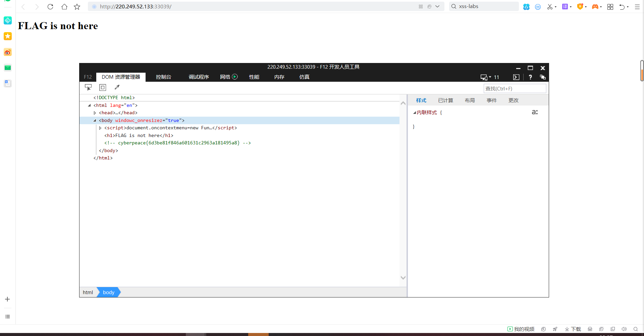Open the purple translate extension
Image resolution: width=644 pixels, height=336 pixels.
(565, 7)
